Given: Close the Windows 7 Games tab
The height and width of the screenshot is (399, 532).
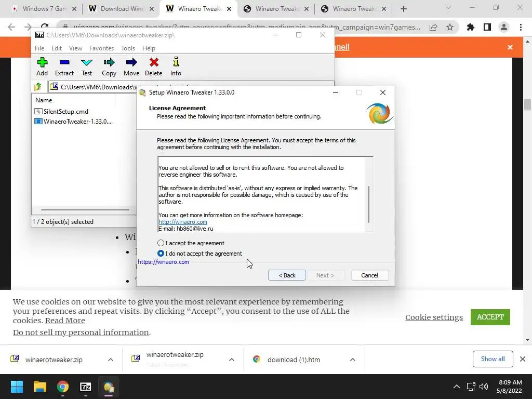Looking at the screenshot, I should click(74, 9).
